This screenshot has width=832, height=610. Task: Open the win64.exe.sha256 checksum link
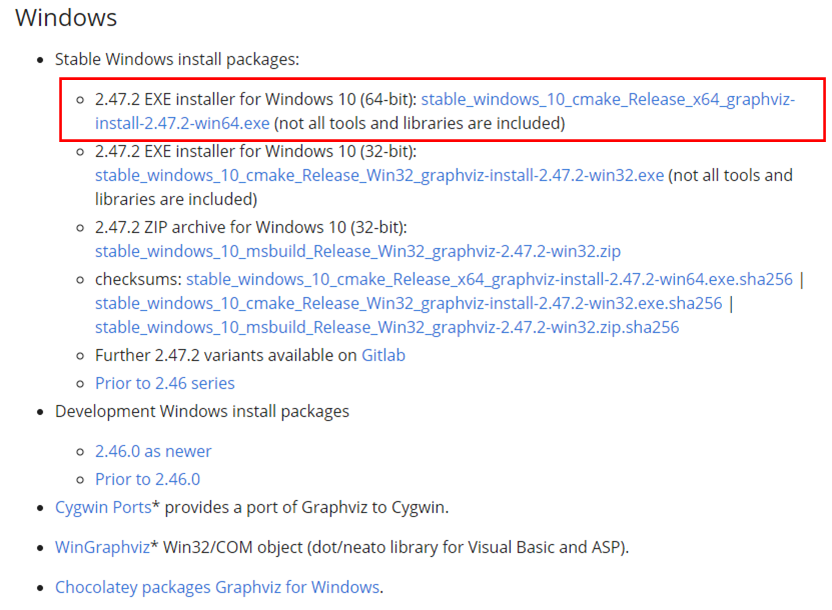(489, 279)
